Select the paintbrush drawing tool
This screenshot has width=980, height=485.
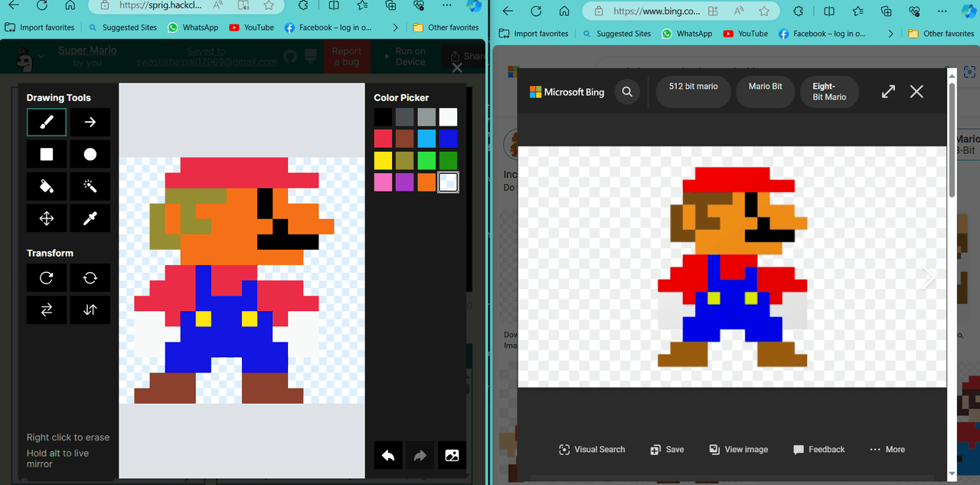[47, 122]
